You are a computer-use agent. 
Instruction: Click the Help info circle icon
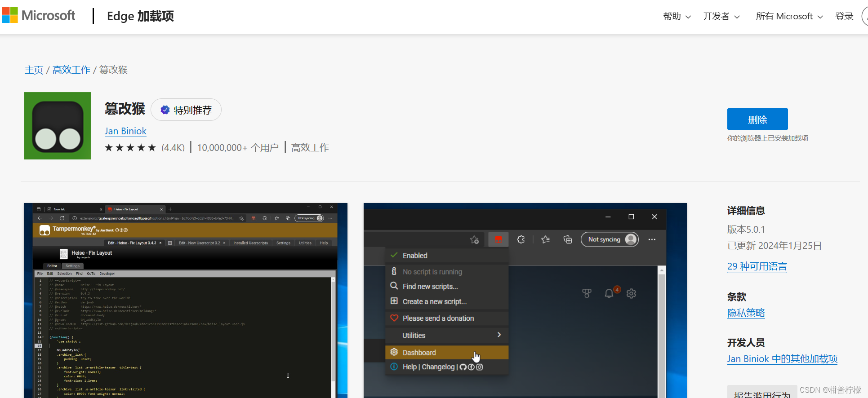394,367
